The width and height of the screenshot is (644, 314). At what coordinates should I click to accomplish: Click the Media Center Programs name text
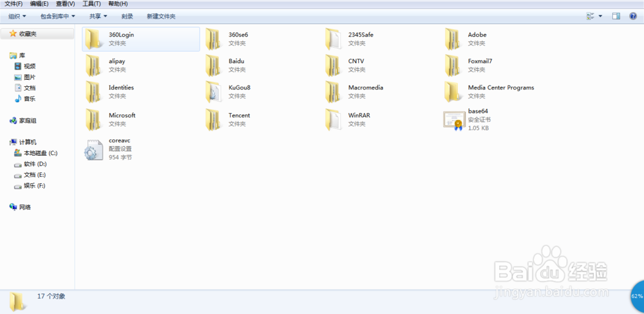501,88
